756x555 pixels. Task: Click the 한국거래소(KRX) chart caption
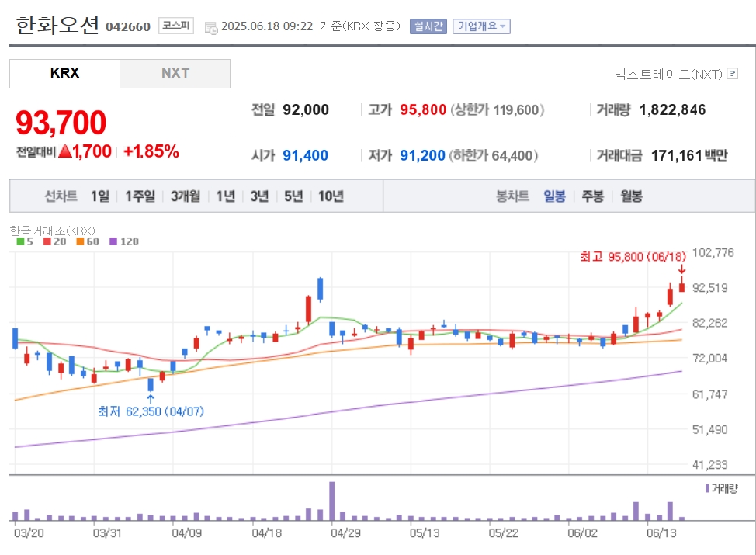pyautogui.click(x=53, y=231)
